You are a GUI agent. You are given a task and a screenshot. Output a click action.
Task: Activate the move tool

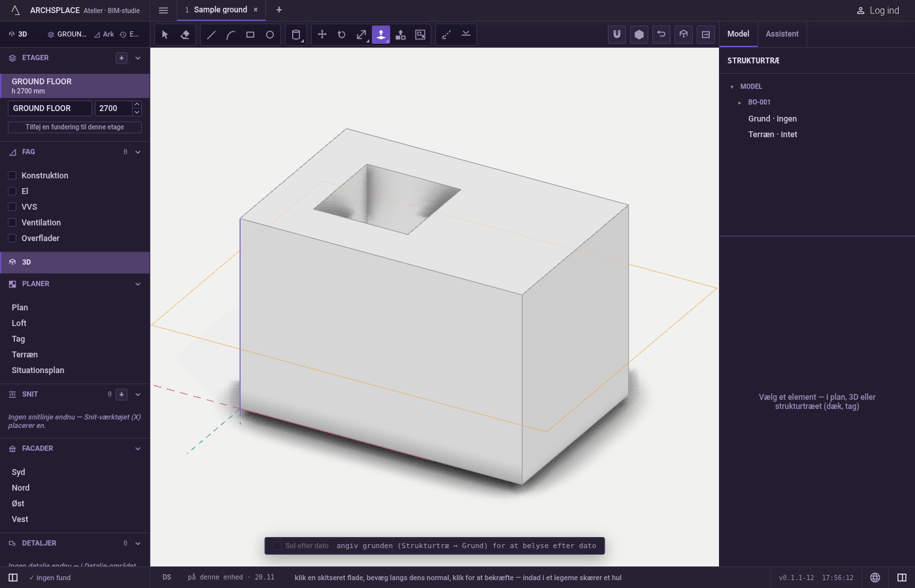(x=322, y=35)
